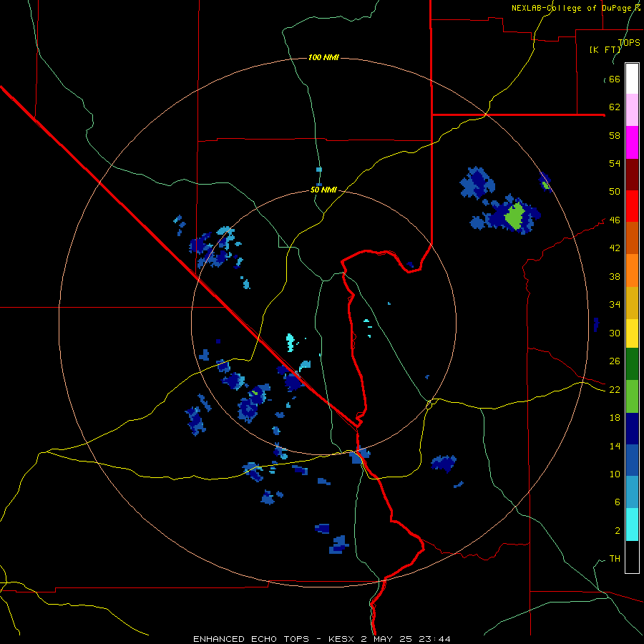Click the 42 scale label

point(615,248)
